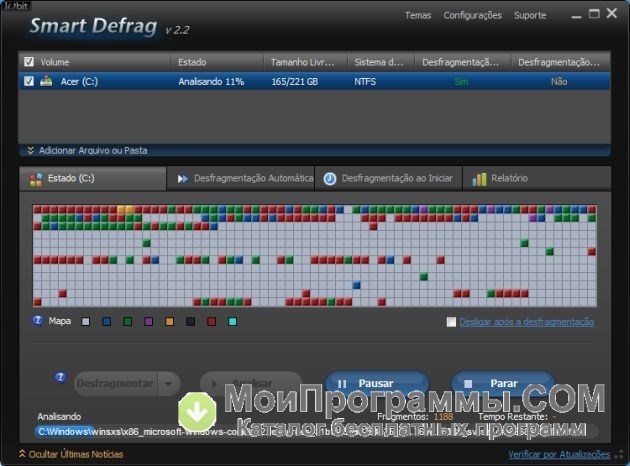Click the disabled Desfragmentar button
The image size is (630, 466).
(x=116, y=384)
